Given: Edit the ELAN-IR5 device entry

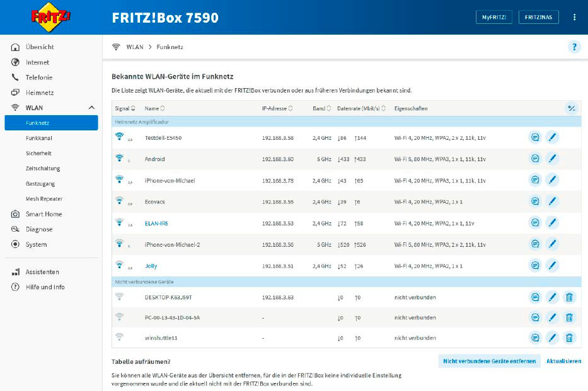Looking at the screenshot, I should [552, 223].
